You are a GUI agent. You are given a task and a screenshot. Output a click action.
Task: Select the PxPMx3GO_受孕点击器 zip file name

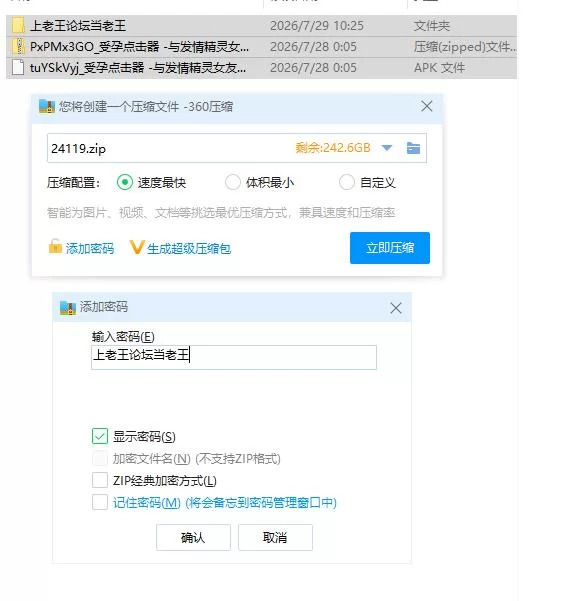139,47
